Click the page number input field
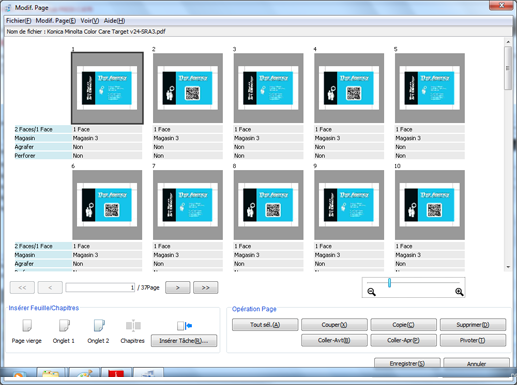Viewport: 517px width, 385px height. (100, 288)
